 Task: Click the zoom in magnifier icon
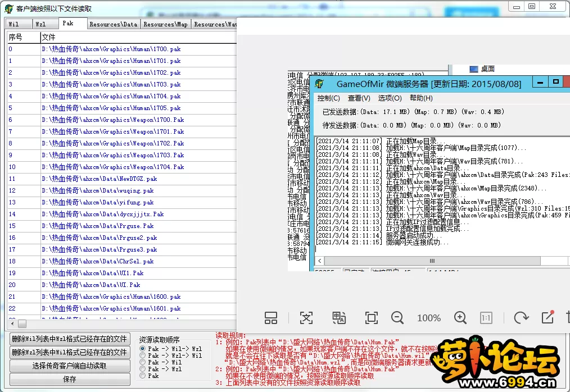point(460,318)
